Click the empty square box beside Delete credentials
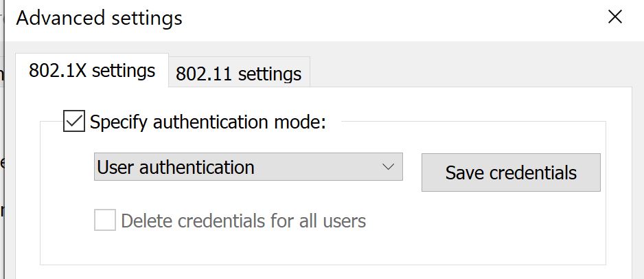This screenshot has width=644, height=279. [105, 221]
